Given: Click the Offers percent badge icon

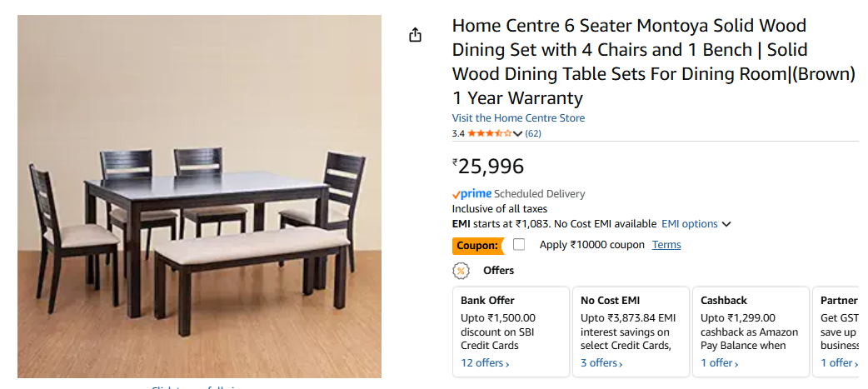Looking at the screenshot, I should pyautogui.click(x=461, y=271).
